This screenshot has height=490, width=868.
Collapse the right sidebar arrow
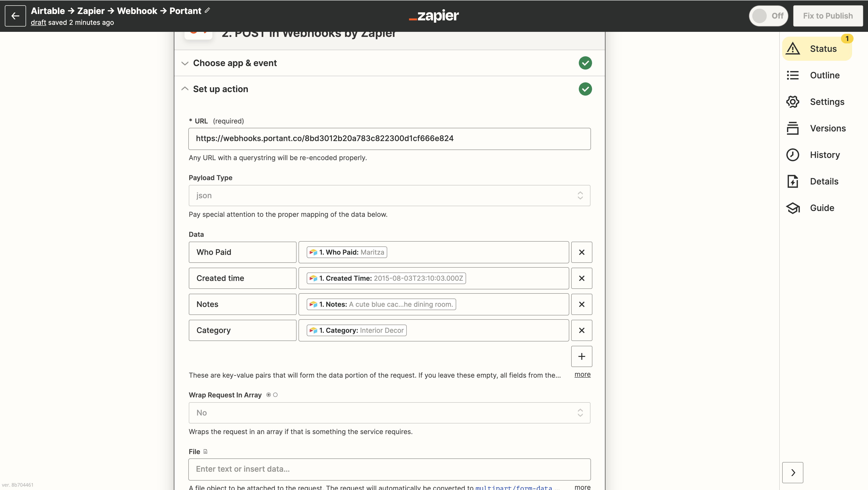(x=793, y=472)
